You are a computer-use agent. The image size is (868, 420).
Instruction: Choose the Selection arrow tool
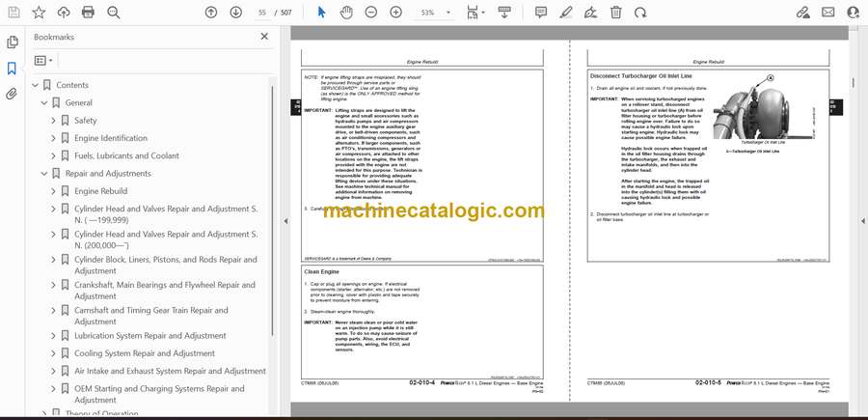point(321,13)
